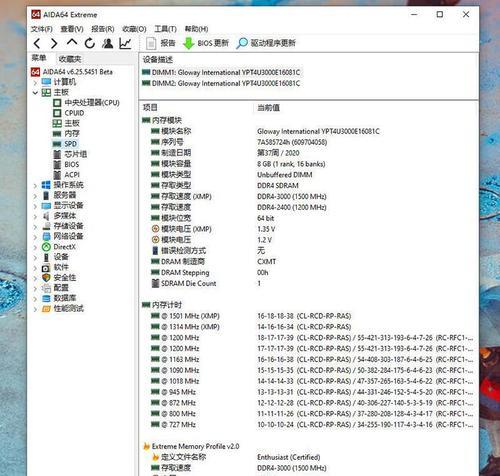The width and height of the screenshot is (500, 476).
Task: Click the 报告 report toolbar button
Action: pos(161,43)
